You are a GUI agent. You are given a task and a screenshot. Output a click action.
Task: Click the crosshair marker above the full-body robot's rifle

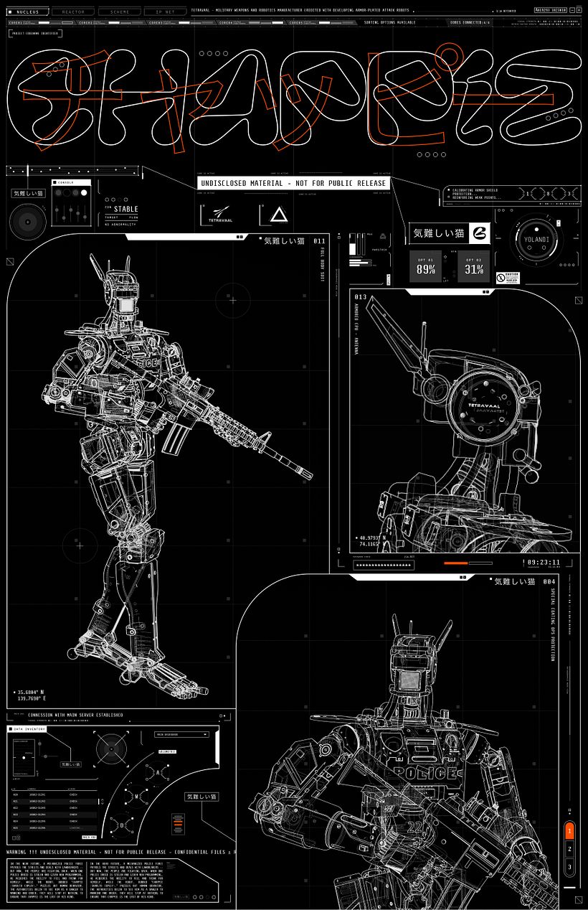[x=233, y=300]
